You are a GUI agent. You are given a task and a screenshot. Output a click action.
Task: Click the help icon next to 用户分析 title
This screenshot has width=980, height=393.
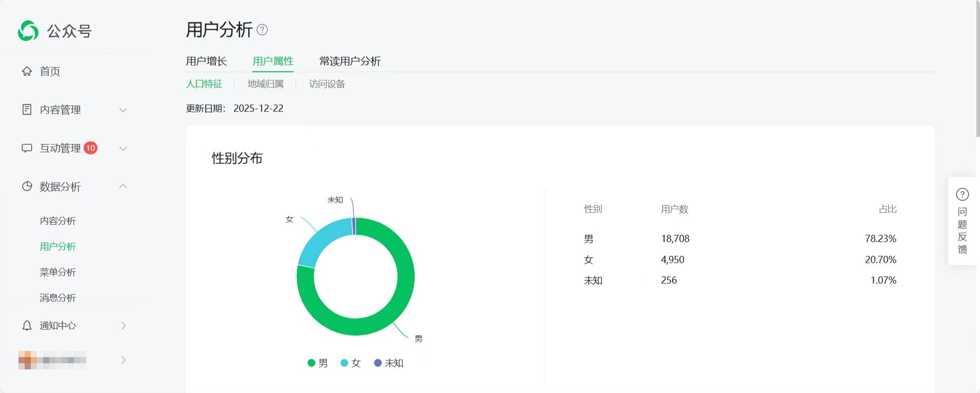click(x=262, y=30)
